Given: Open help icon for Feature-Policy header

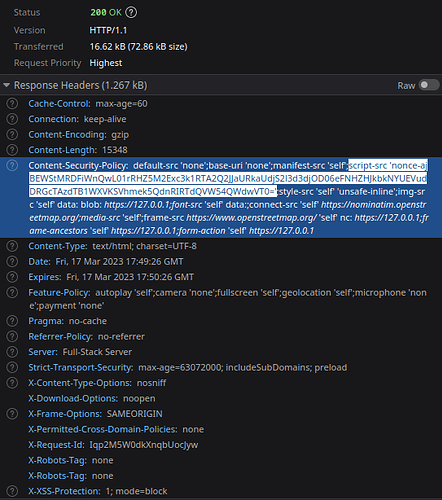Looking at the screenshot, I should coord(12,293).
